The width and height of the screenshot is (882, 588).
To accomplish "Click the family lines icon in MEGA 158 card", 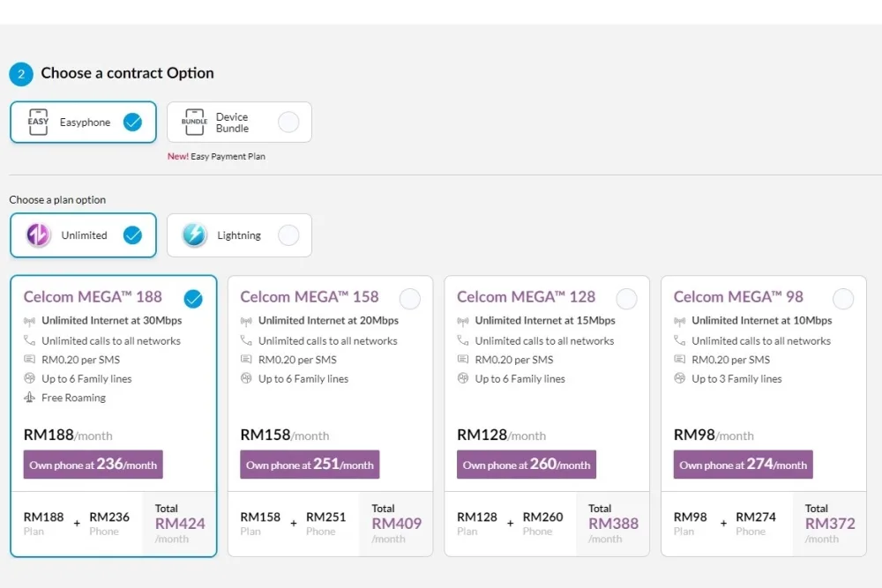I will click(246, 378).
